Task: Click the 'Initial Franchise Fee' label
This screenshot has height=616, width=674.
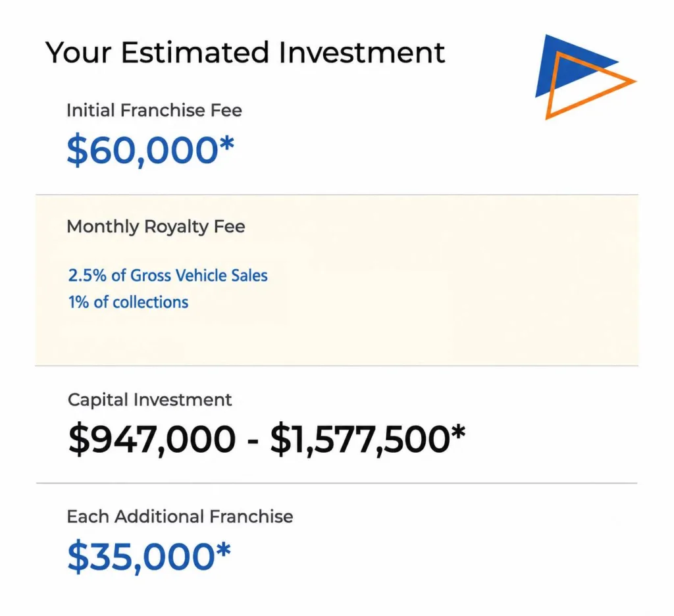Action: pyautogui.click(x=154, y=111)
